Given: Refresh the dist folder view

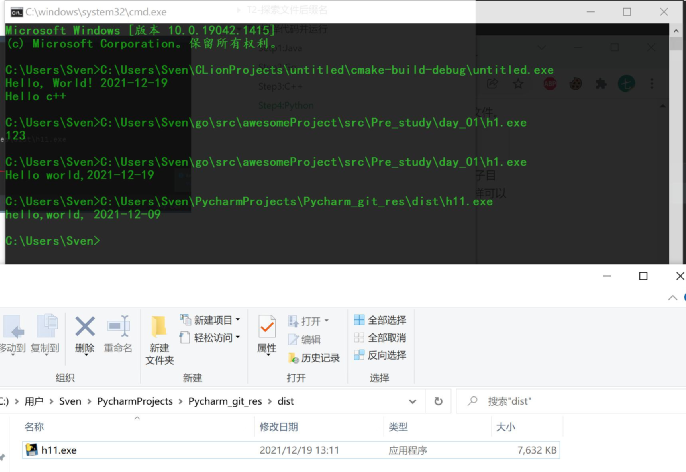Looking at the screenshot, I should pyautogui.click(x=438, y=401).
